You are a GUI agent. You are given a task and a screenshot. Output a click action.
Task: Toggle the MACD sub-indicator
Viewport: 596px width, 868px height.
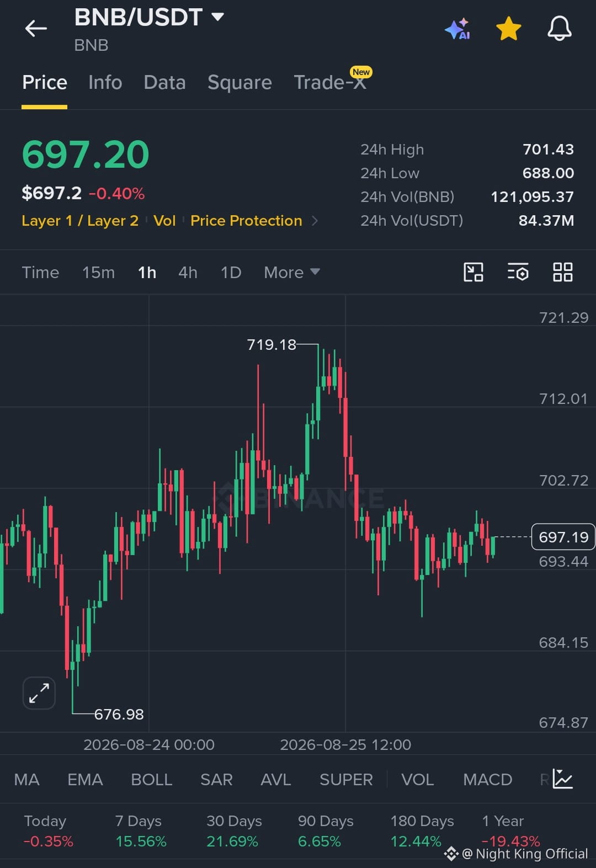coord(488,780)
